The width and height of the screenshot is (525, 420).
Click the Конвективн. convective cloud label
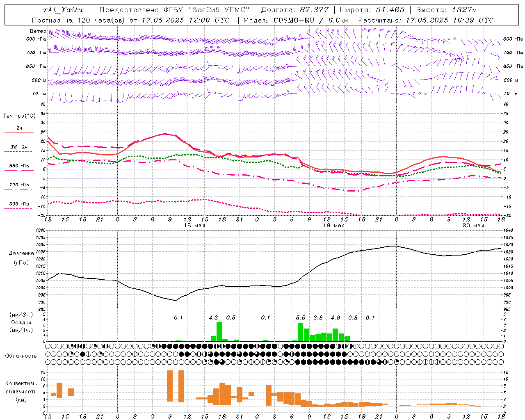point(21,383)
